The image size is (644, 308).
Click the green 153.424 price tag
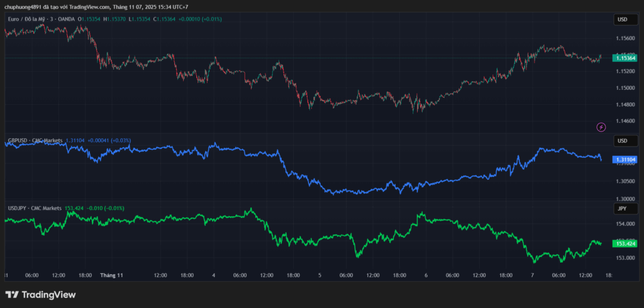(x=625, y=243)
